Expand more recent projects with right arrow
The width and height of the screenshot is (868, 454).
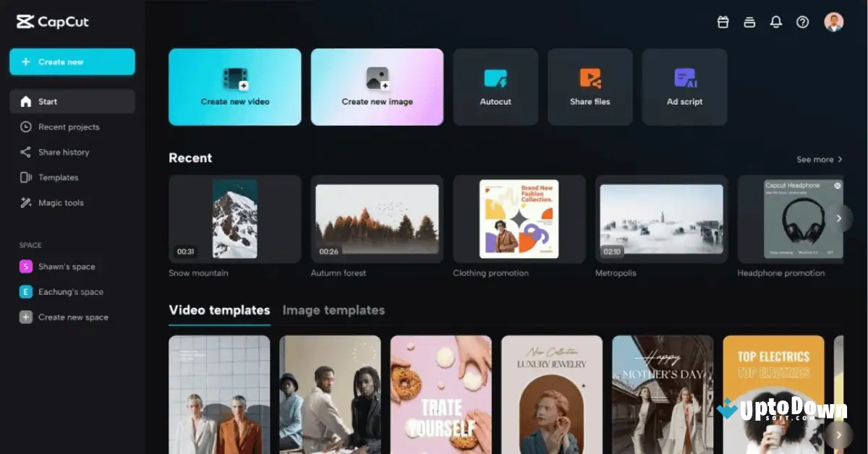pos(838,218)
